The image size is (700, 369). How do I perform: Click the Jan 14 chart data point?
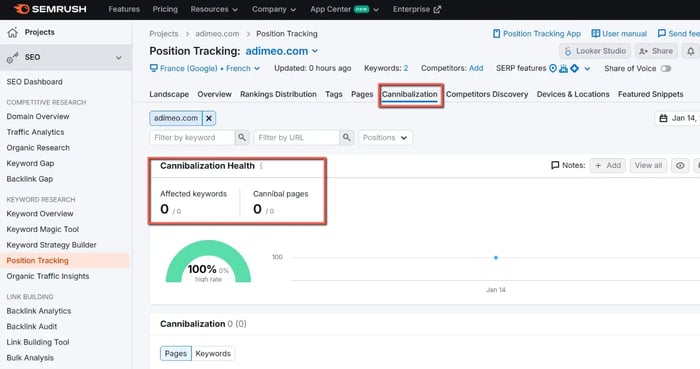[x=496, y=258]
